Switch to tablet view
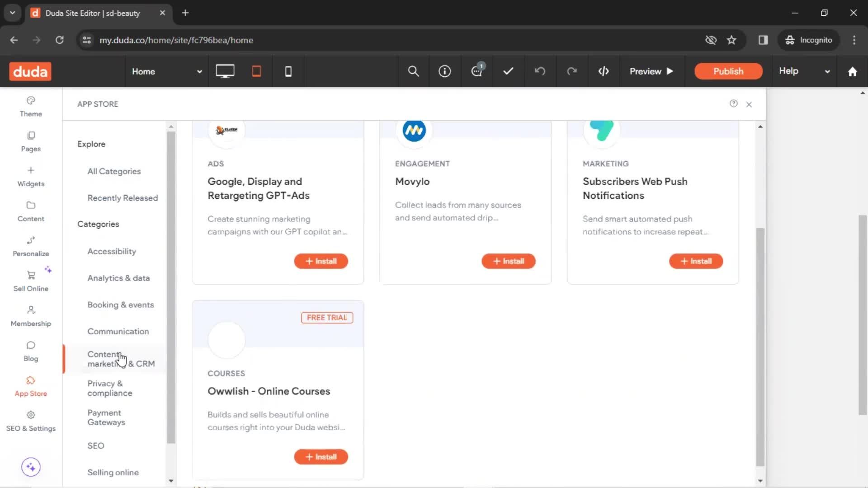 click(x=256, y=71)
